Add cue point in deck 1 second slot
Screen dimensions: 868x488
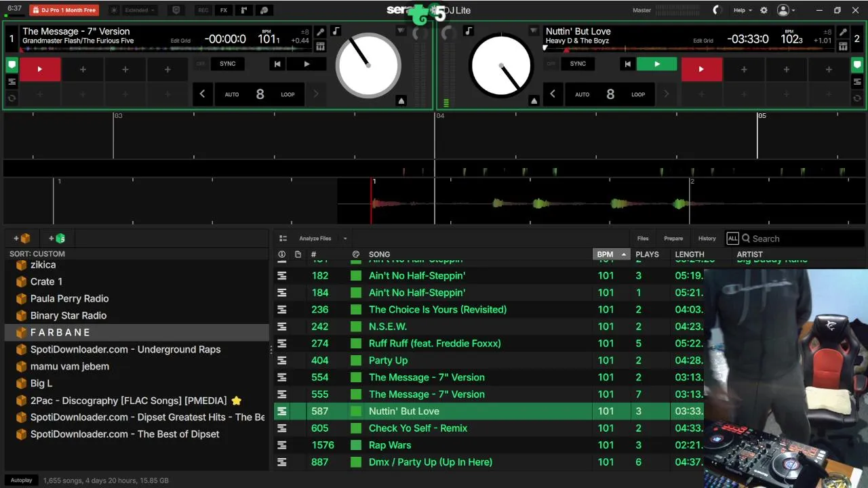(x=83, y=69)
